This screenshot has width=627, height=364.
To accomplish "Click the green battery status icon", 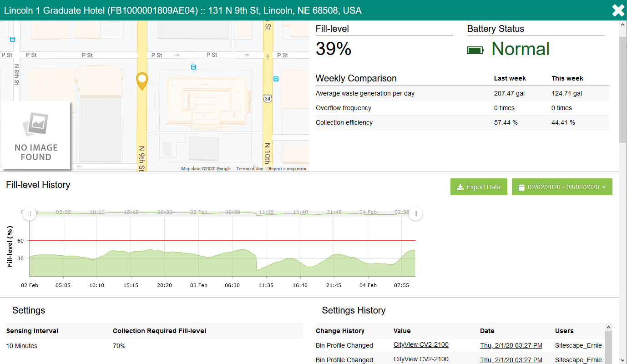I will click(475, 50).
